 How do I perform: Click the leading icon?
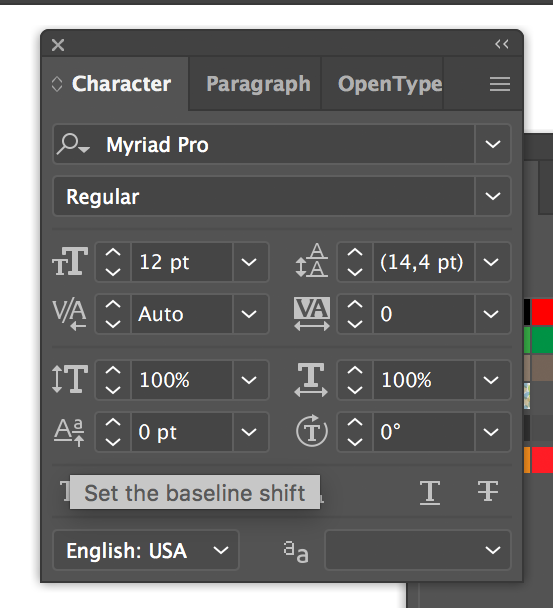(x=312, y=260)
